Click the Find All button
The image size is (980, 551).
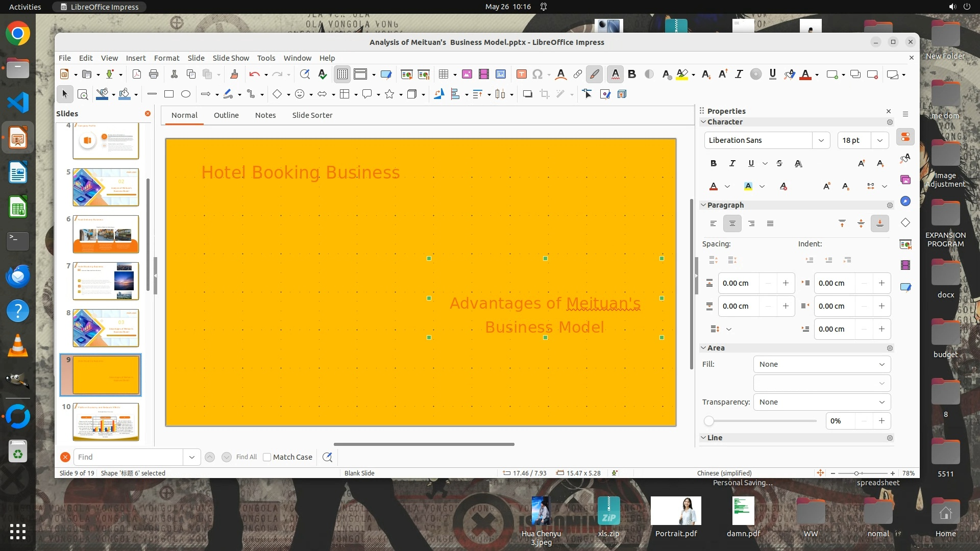pos(247,457)
